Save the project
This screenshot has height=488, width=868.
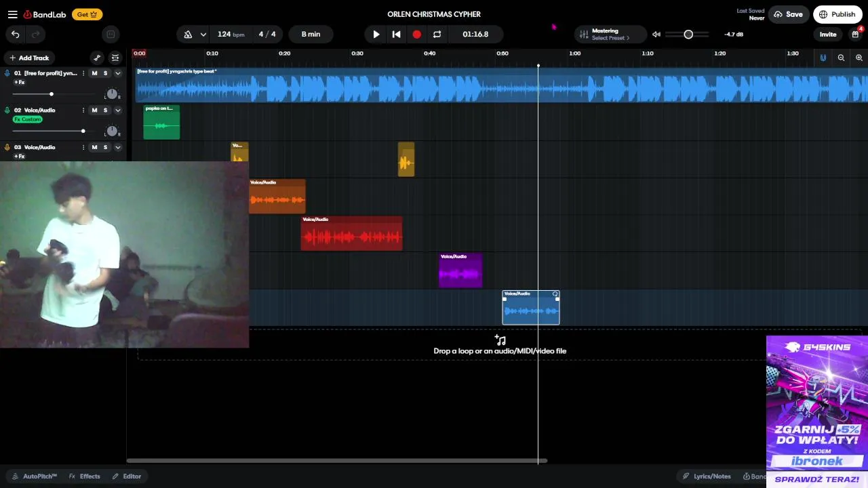(788, 14)
